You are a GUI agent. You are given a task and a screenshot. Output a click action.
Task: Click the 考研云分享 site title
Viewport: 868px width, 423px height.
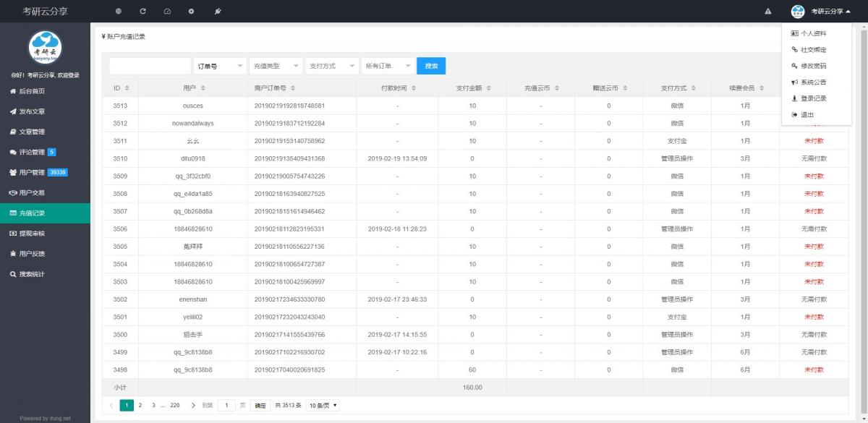[45, 12]
